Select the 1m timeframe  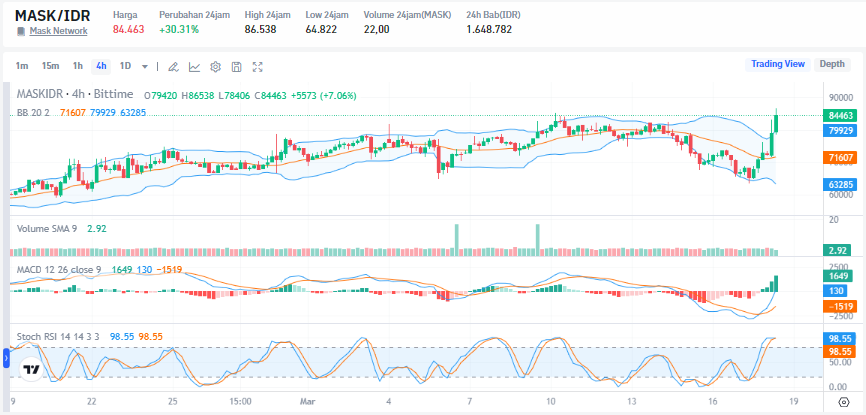pyautogui.click(x=22, y=66)
